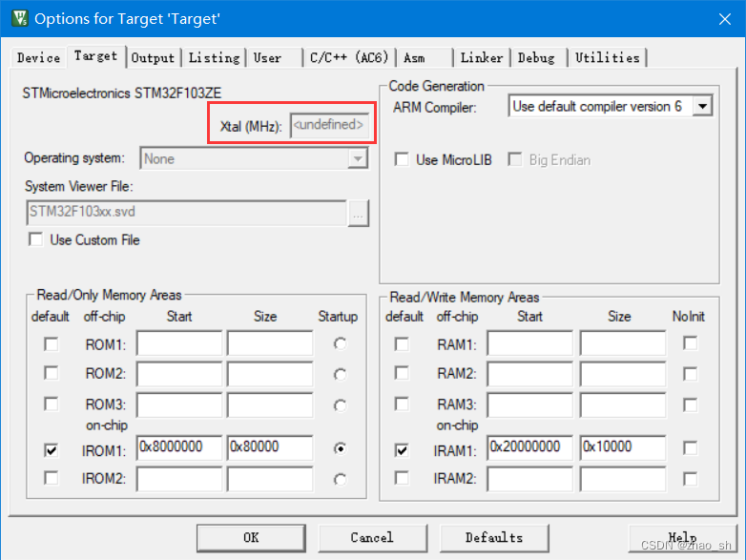Open Help for target options
This screenshot has height=560, width=746.
[x=683, y=538]
